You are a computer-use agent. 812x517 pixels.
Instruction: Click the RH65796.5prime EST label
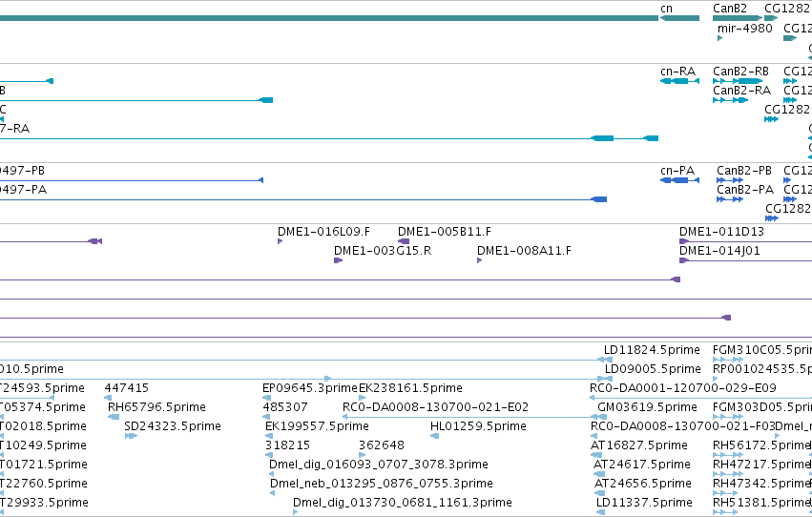pyautogui.click(x=156, y=407)
